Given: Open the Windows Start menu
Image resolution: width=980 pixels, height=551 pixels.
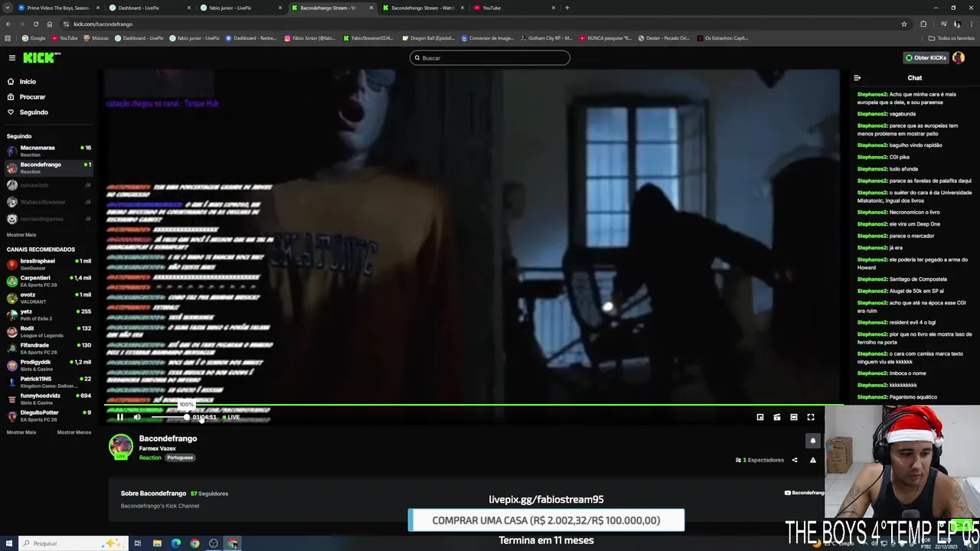Looking at the screenshot, I should point(8,543).
